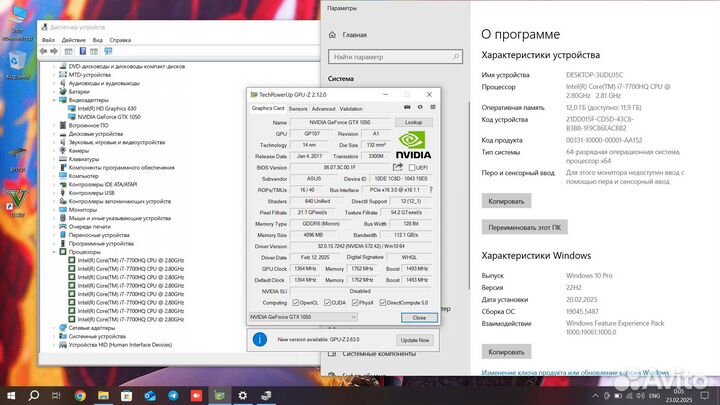Select Intel(R) HD Graphics 630 in Device Manager tree
This screenshot has width=720, height=405.
click(107, 109)
